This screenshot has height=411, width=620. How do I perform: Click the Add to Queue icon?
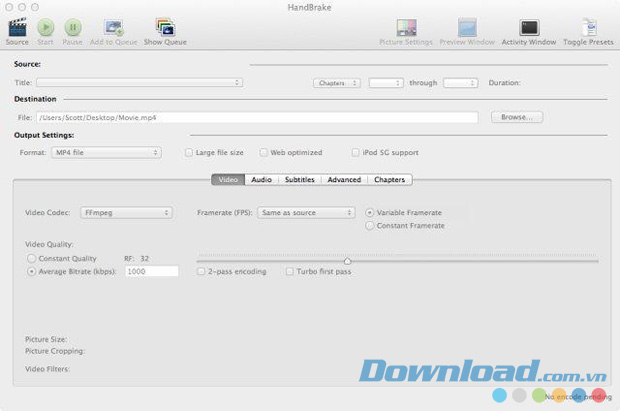click(114, 27)
